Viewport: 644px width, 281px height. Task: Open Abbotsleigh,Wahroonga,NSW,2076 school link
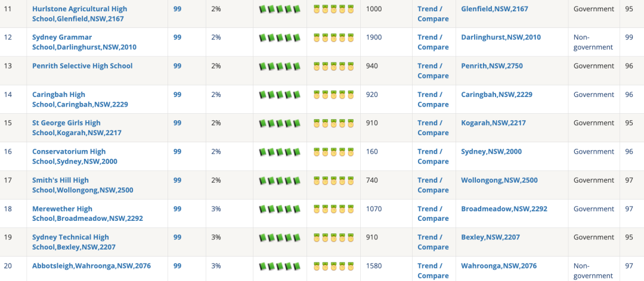[x=92, y=266]
